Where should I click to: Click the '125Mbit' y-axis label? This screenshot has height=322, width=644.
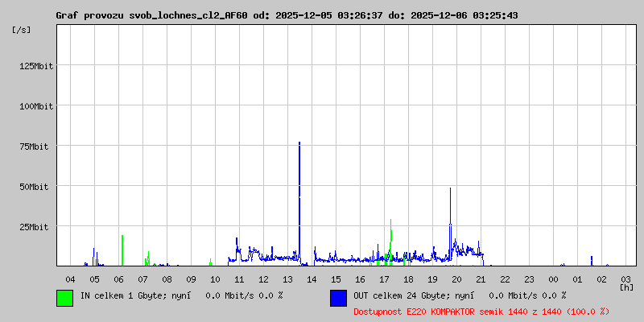pos(36,66)
